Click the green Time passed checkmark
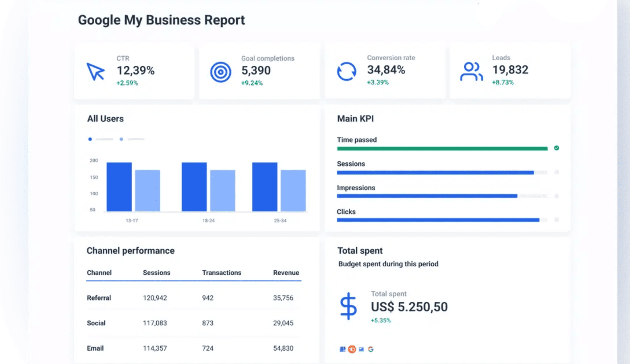Screen dimensions: 630x364 point(557,148)
